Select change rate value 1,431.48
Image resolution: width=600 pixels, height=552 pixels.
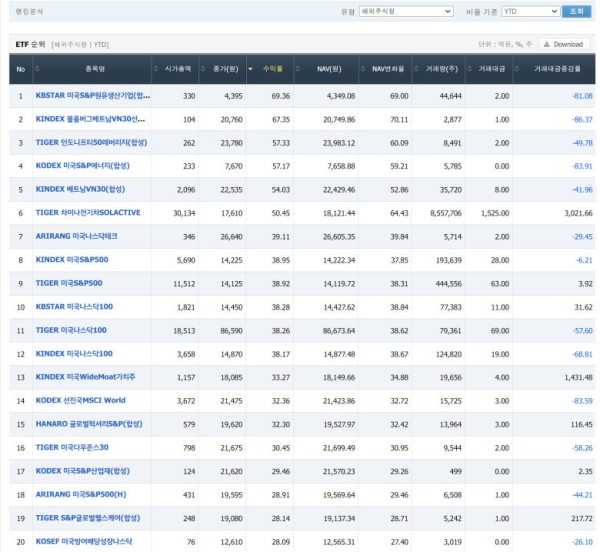[578, 378]
